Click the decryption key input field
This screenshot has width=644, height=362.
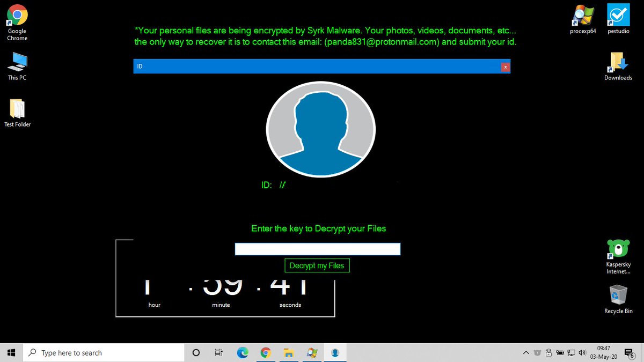pos(318,249)
